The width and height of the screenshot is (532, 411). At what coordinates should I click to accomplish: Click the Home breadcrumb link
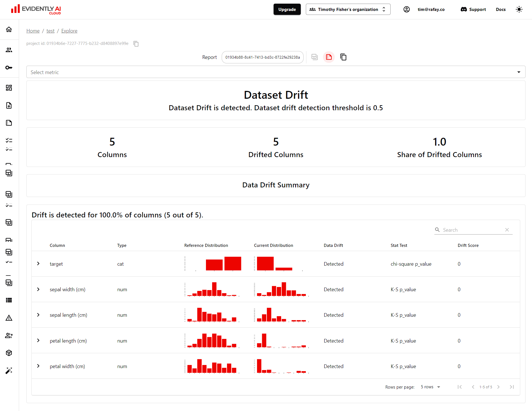point(33,31)
